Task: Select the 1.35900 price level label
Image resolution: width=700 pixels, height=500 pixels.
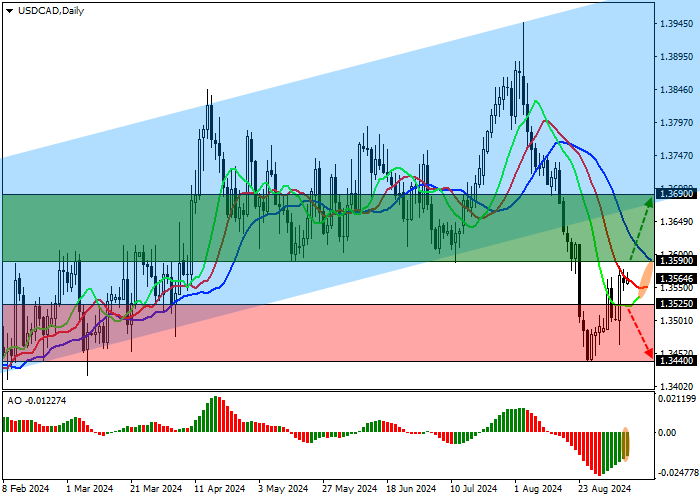Action: pyautogui.click(x=676, y=260)
